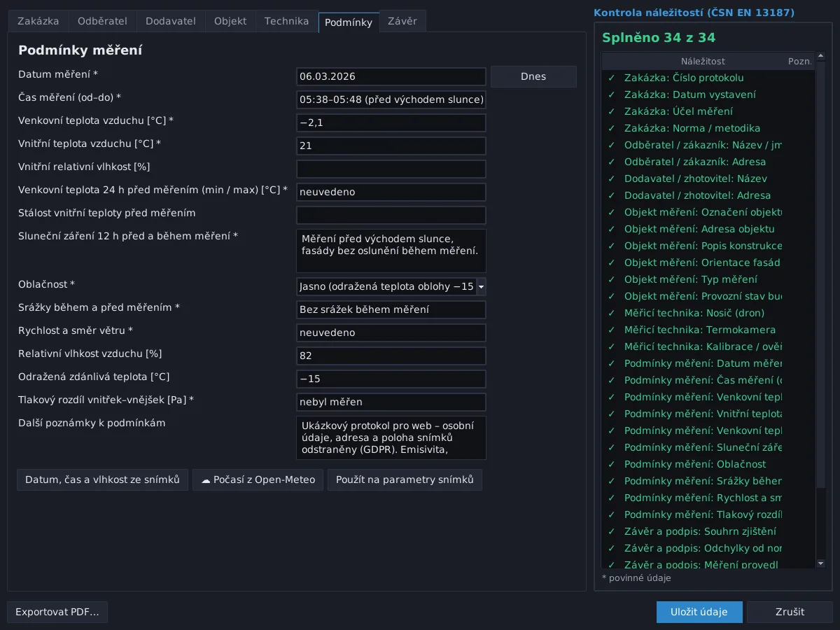Select the checkmark beside Závěr a podpis: Souhrn zjištění

(611, 531)
